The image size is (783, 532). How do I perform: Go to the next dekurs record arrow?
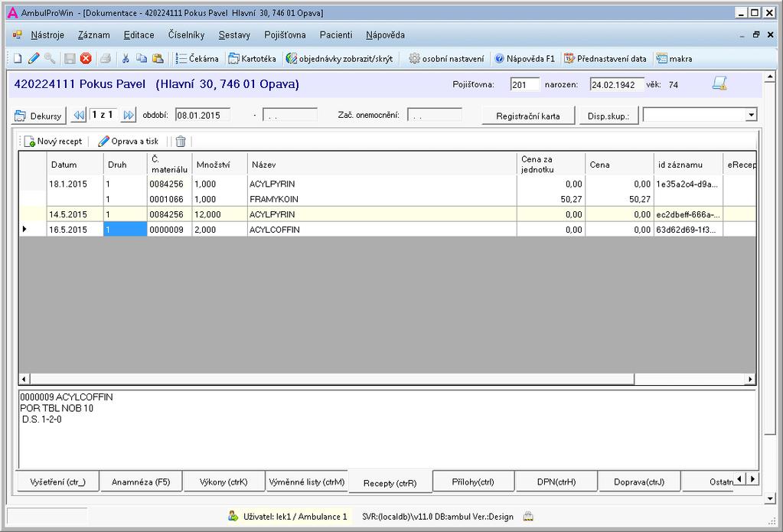pos(129,116)
